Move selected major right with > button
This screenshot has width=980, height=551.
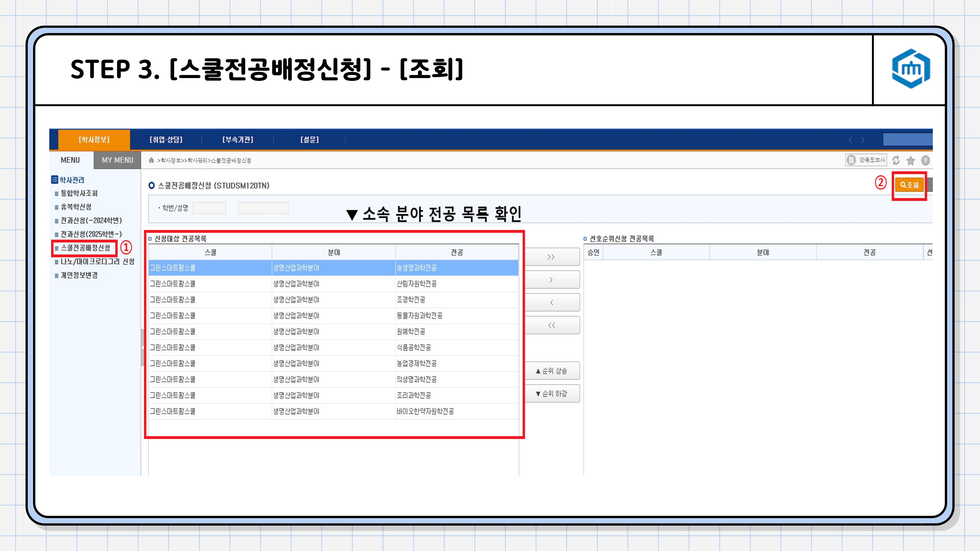pyautogui.click(x=551, y=280)
